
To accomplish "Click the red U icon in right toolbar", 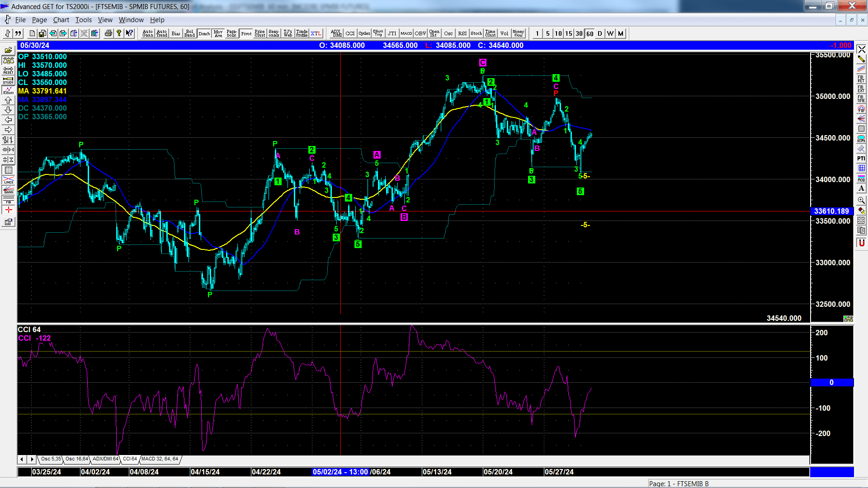I will [861, 243].
